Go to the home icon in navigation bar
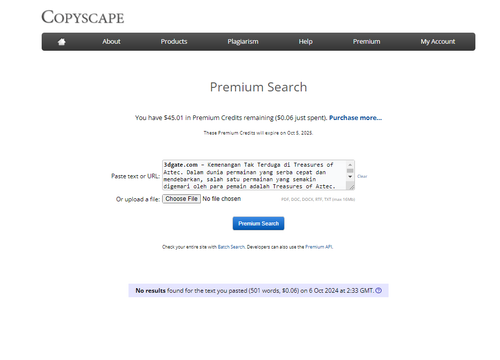Viewport: 500px width, 360px height. pos(62,42)
